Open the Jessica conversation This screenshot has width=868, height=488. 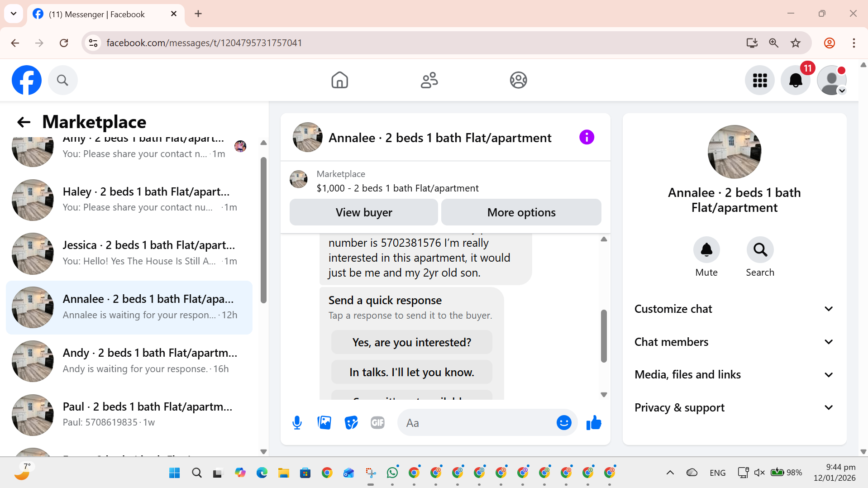129,254
